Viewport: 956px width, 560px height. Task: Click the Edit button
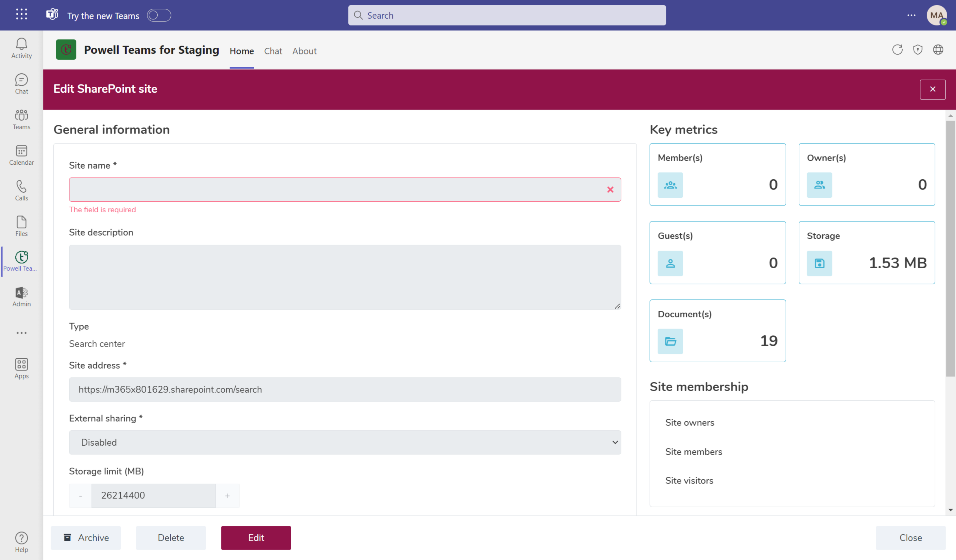(x=256, y=538)
